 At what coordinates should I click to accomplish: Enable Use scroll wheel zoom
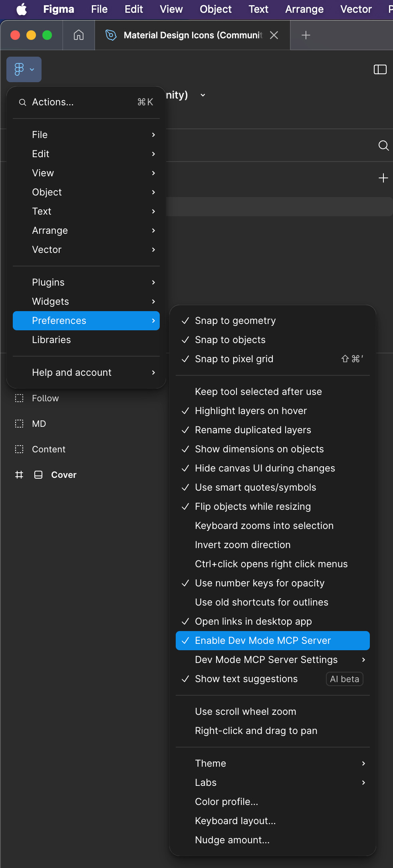tap(273, 712)
